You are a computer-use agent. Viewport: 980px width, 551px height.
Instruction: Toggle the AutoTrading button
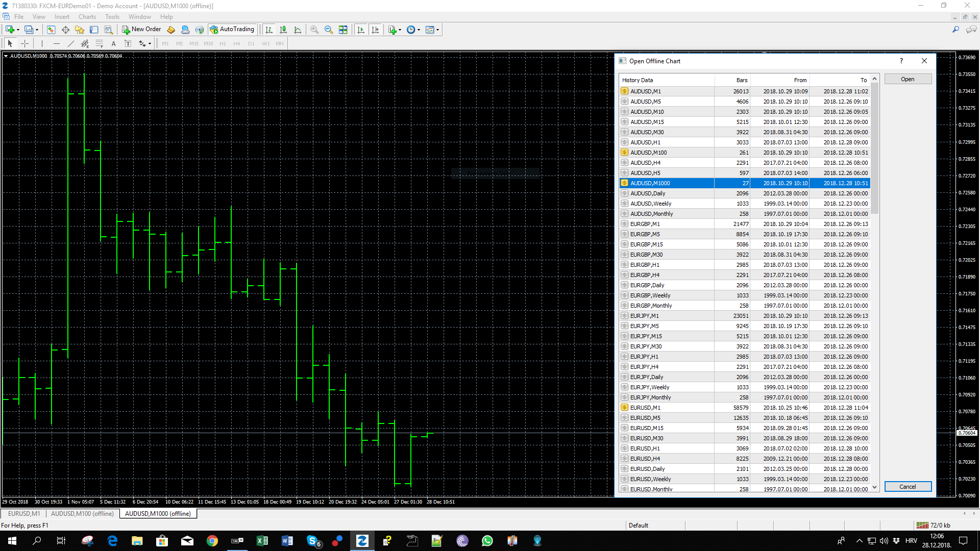click(232, 30)
